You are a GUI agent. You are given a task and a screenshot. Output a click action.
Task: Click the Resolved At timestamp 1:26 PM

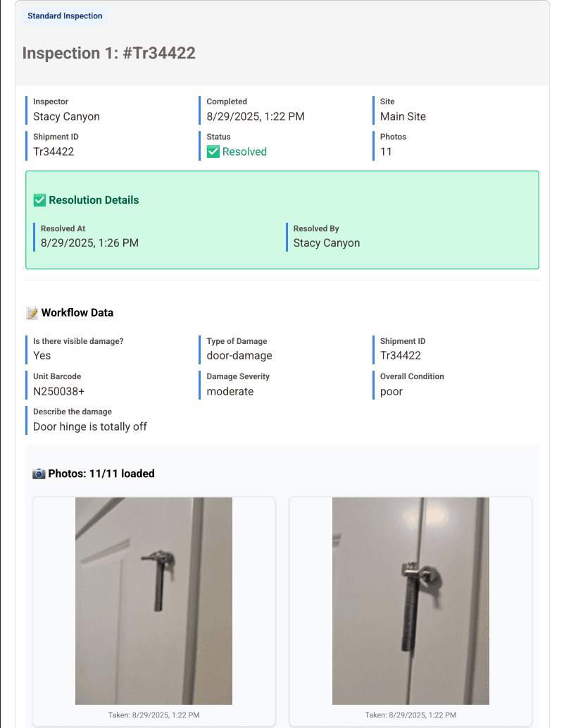click(89, 243)
